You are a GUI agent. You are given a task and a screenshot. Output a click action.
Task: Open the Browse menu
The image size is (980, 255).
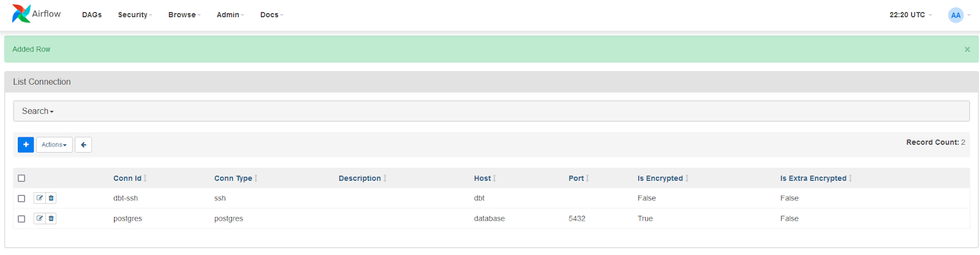click(184, 15)
